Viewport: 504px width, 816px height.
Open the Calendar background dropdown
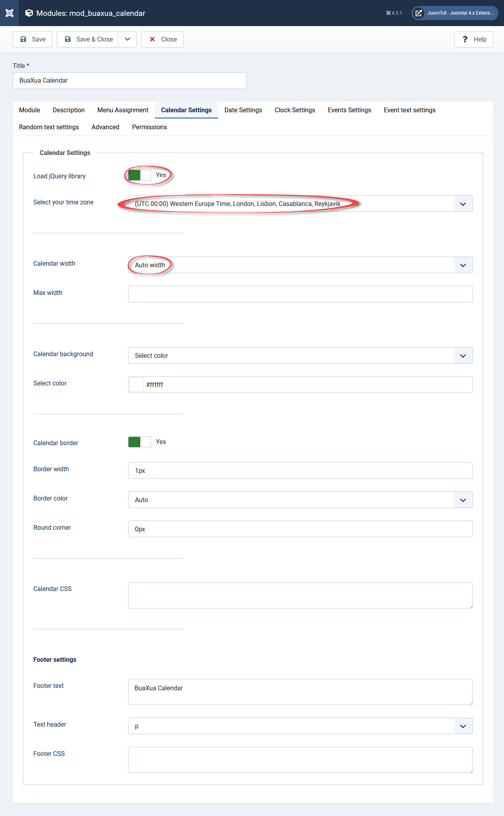[300, 355]
